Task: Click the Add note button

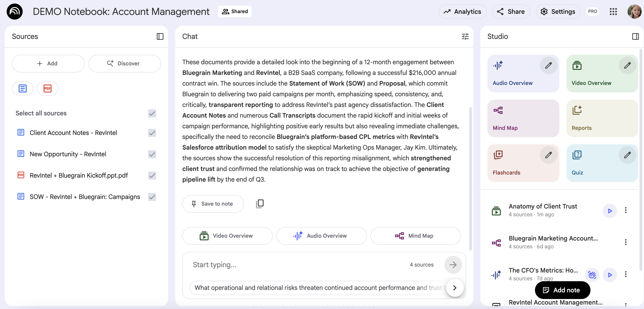Action: click(x=562, y=290)
